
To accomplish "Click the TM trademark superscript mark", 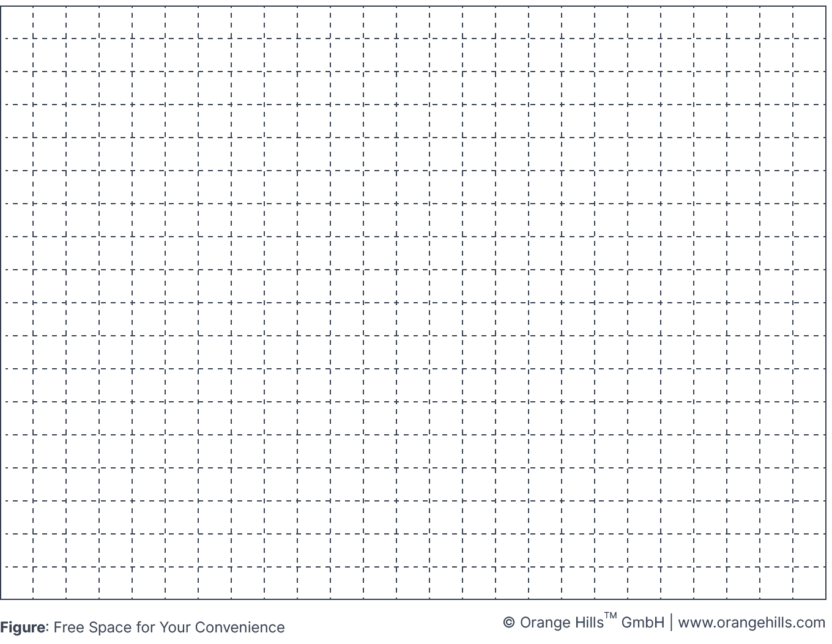I will [x=611, y=616].
